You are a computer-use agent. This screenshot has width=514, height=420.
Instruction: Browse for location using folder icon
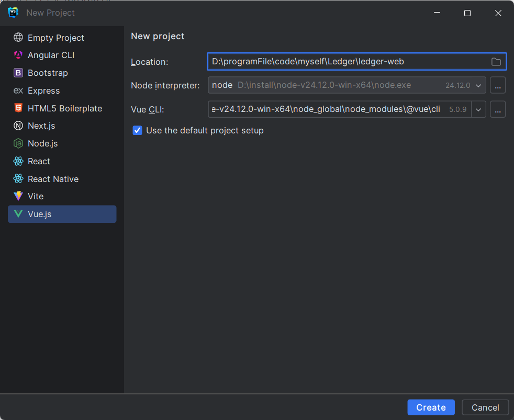coord(496,62)
